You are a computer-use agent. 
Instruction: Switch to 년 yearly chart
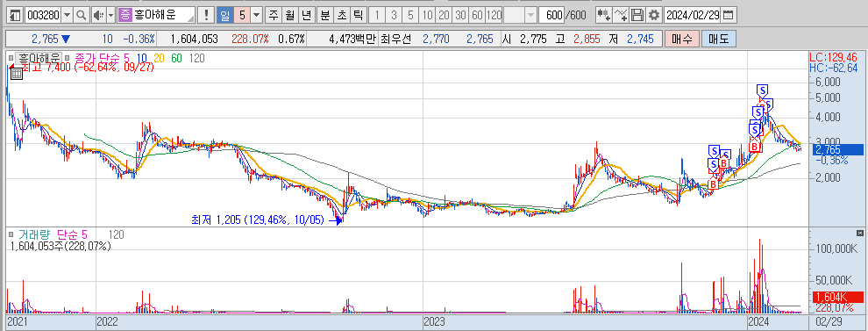click(307, 15)
